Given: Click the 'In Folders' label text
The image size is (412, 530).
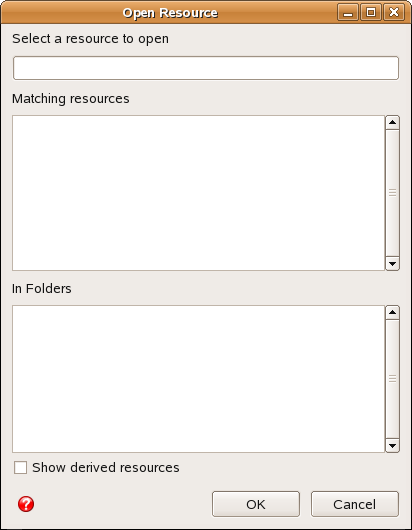Looking at the screenshot, I should point(42,289).
